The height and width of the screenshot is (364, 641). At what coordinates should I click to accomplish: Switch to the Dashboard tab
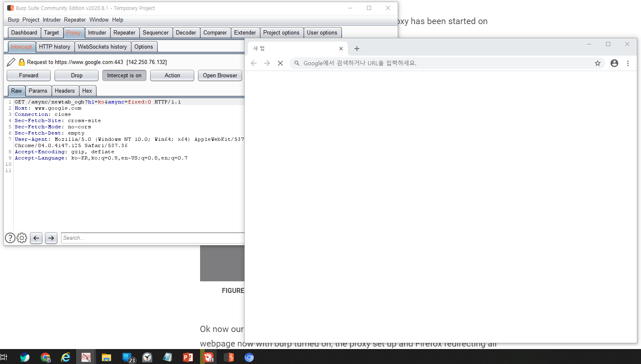24,32
